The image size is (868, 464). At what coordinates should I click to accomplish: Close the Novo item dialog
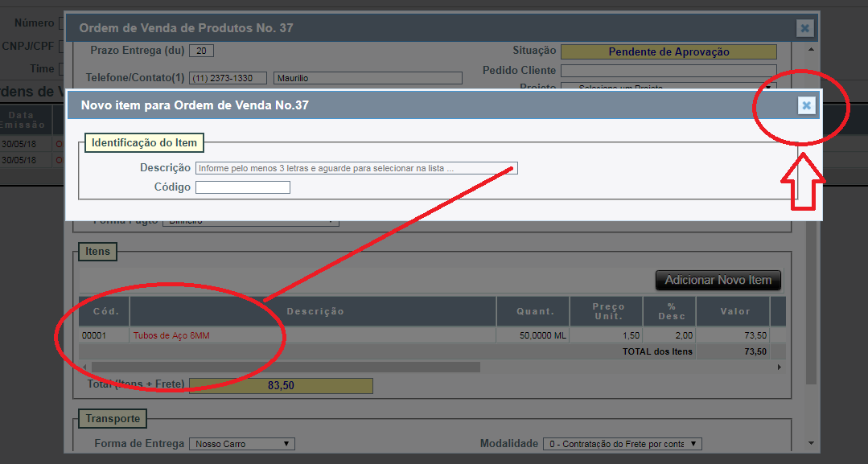click(x=806, y=105)
